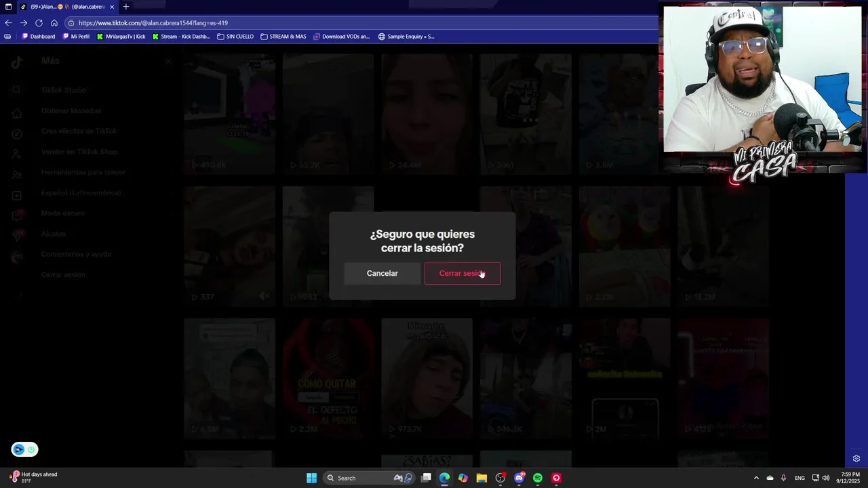Close the (99+) Alan TikTok tab
The image size is (868, 488).
[112, 7]
